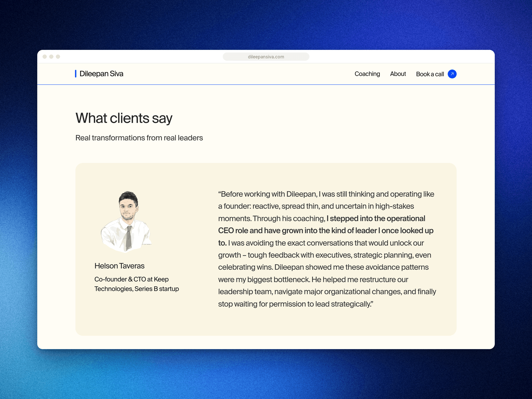Screen dimensions: 532x399
Task: Click the third gray window dot
Action: point(58,57)
